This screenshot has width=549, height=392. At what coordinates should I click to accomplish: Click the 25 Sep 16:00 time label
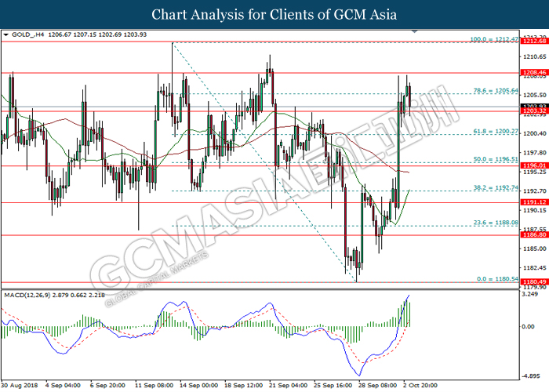[x=333, y=386]
